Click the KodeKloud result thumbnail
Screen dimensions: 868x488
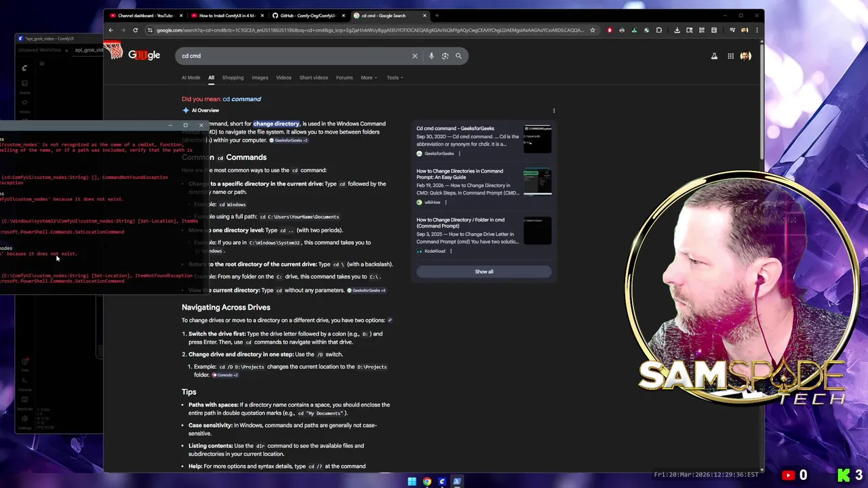pos(537,230)
